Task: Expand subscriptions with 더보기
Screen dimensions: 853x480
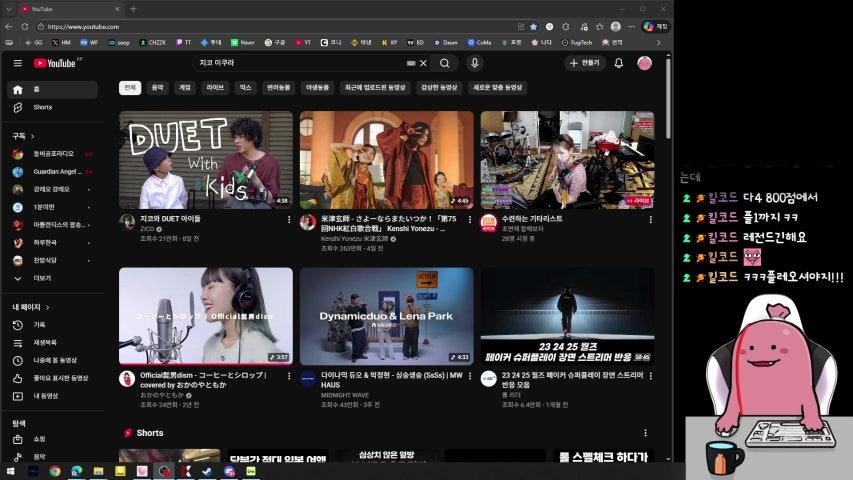Action: click(42, 278)
